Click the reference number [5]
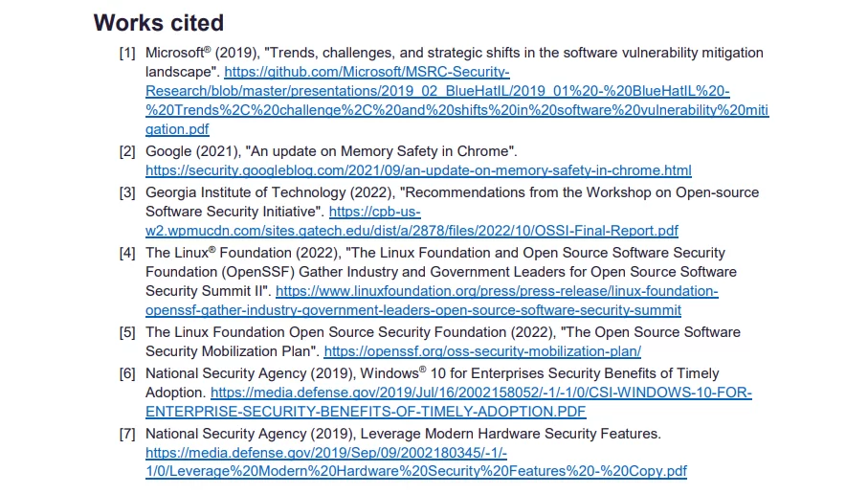The height and width of the screenshot is (494, 868). 127,332
